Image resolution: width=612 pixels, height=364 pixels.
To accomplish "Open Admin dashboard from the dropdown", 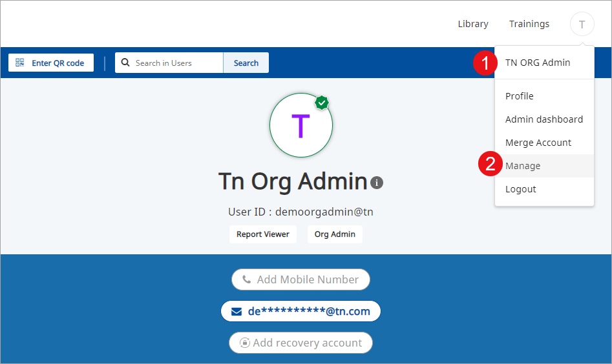I will [x=543, y=119].
